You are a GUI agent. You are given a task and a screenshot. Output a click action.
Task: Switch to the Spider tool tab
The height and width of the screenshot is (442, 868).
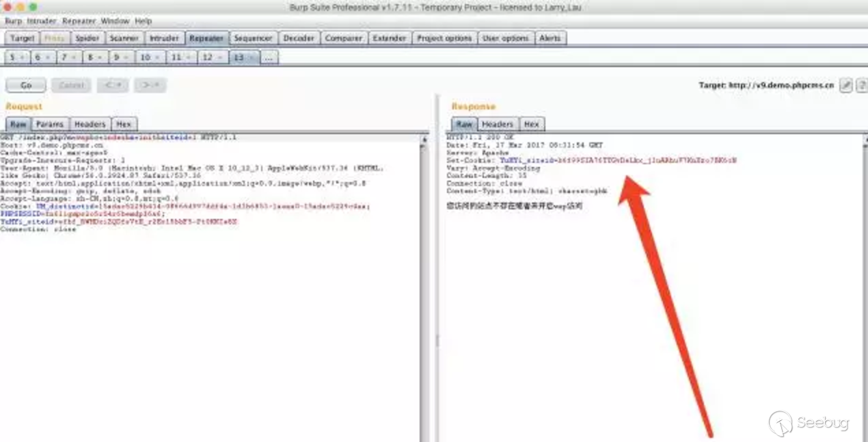(x=87, y=38)
